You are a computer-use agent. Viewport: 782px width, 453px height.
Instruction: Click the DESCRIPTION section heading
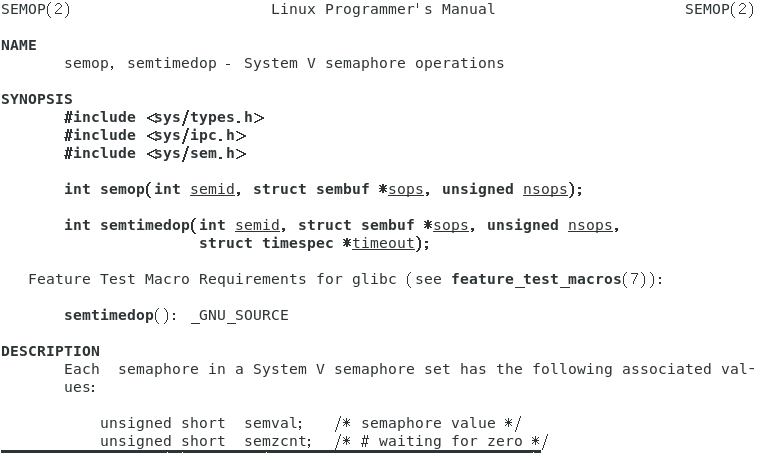[x=50, y=351]
